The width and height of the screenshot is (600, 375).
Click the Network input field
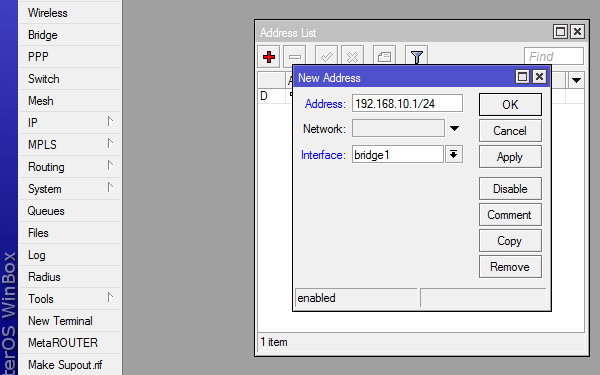[398, 129]
